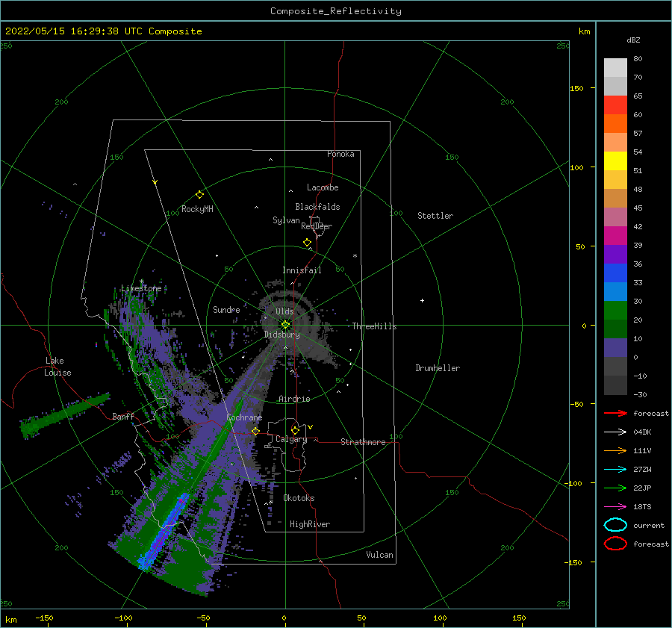Image resolution: width=672 pixels, height=628 pixels.
Task: Click the cyan current ellipse icon
Action: pos(615,525)
